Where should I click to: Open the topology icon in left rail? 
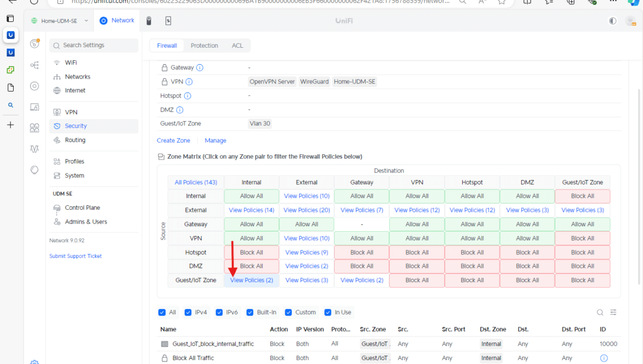[35, 65]
